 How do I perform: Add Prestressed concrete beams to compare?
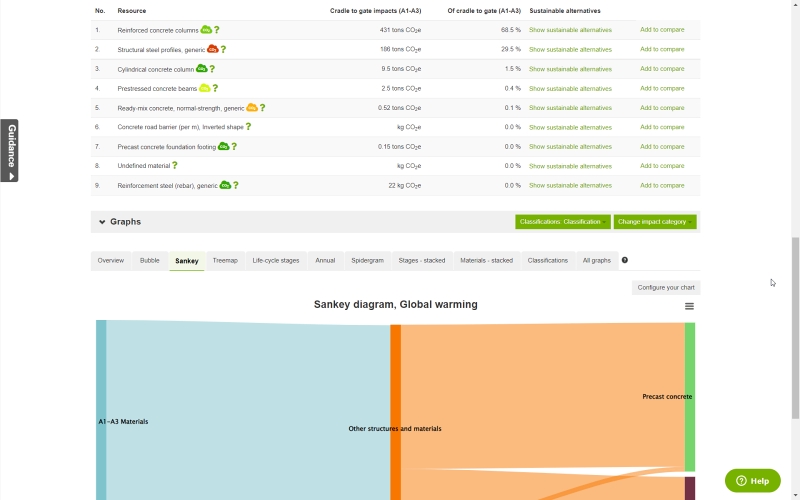[662, 88]
